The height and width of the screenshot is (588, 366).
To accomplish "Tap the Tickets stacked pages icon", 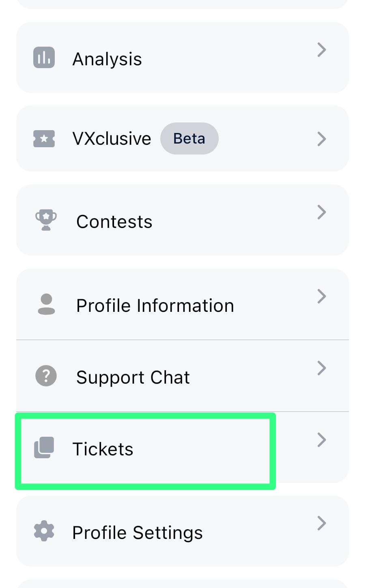I will (x=44, y=448).
